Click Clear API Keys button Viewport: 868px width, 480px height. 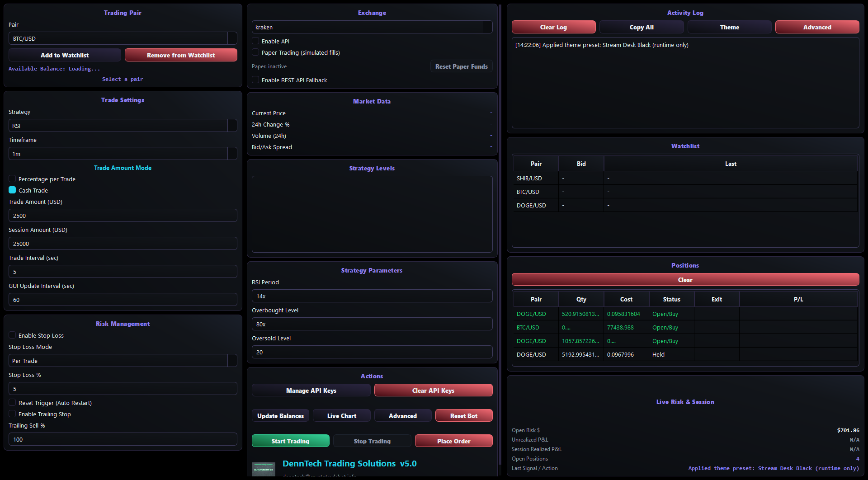pos(433,391)
